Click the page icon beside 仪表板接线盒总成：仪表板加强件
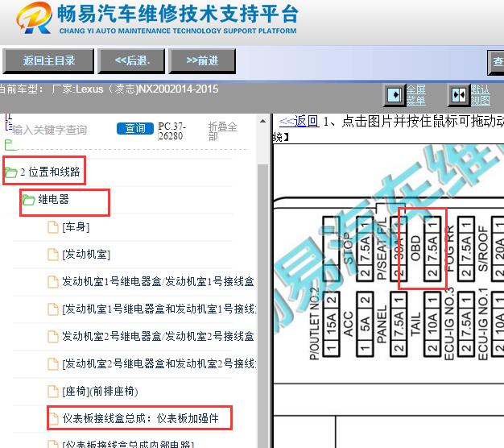 click(53, 418)
